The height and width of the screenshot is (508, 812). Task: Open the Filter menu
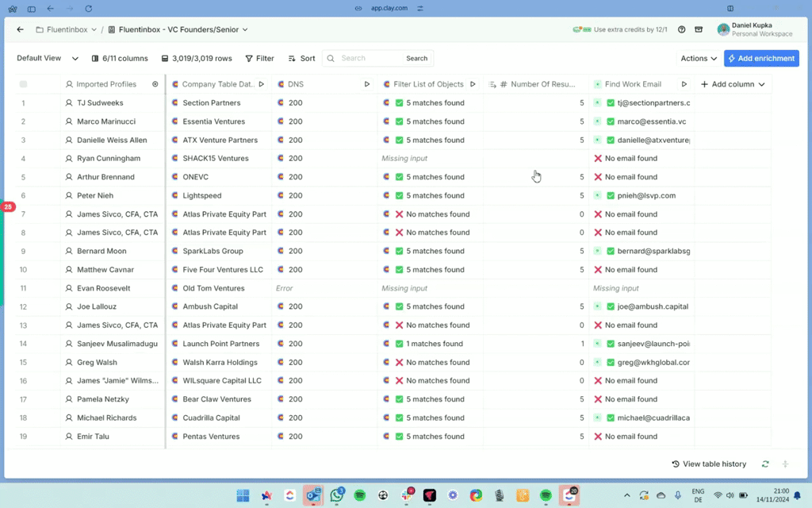click(x=259, y=58)
